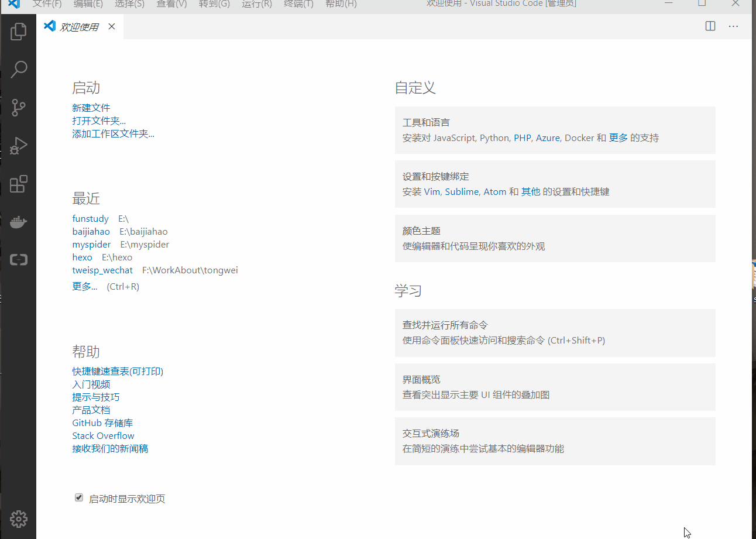Open the recent myspider folder
756x539 pixels.
(x=91, y=245)
